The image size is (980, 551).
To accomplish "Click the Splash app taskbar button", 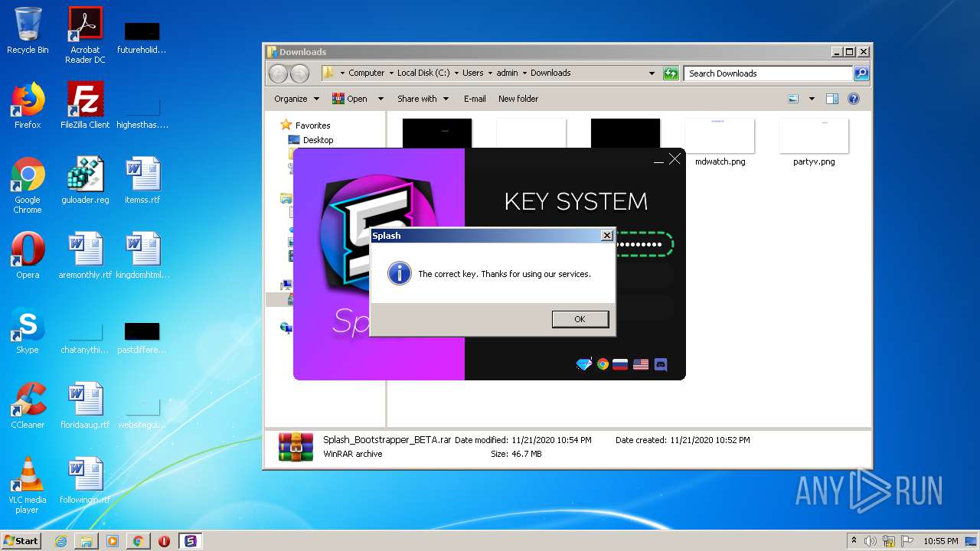I will tap(191, 541).
